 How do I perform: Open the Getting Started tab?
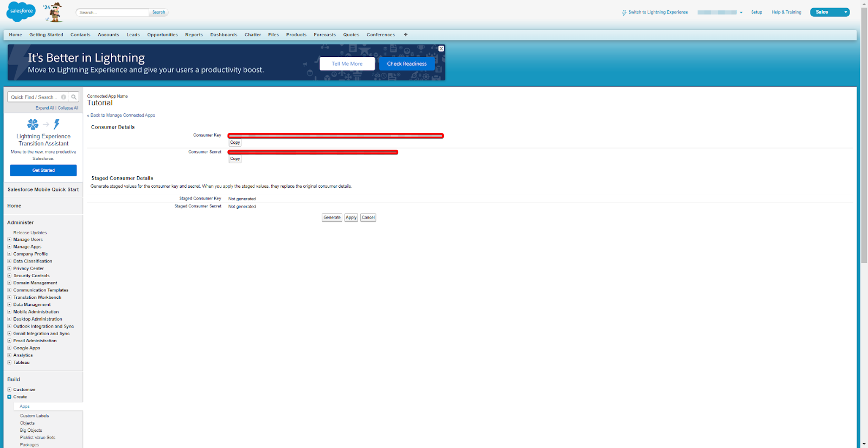[46, 35]
